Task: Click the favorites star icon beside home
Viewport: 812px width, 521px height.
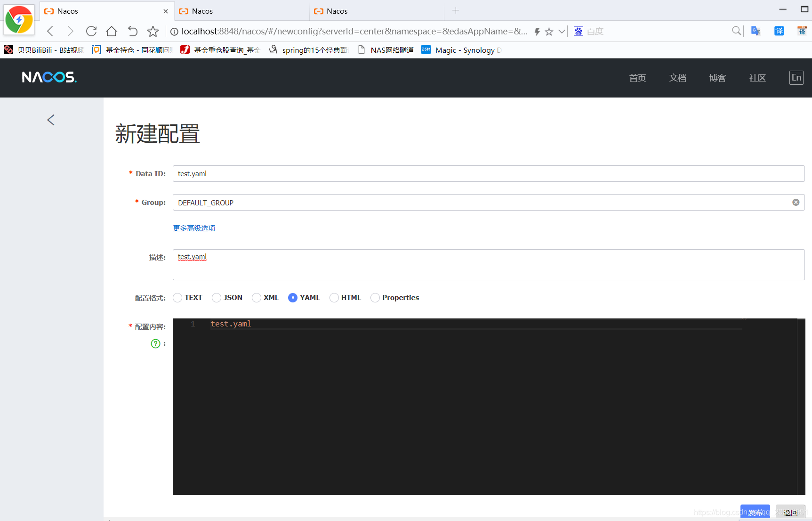Action: [x=153, y=32]
